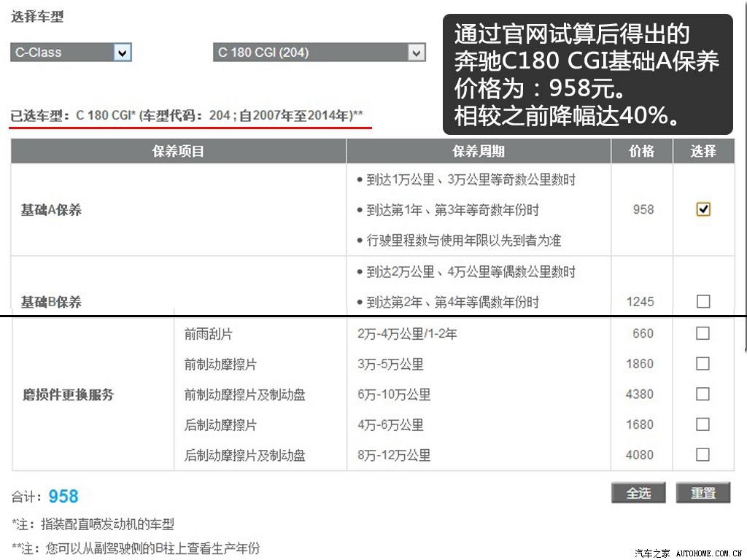The height and width of the screenshot is (560, 747).
Task: Click the 到达第1年、第3年等奇数年份时 bullet
Action: point(448,210)
